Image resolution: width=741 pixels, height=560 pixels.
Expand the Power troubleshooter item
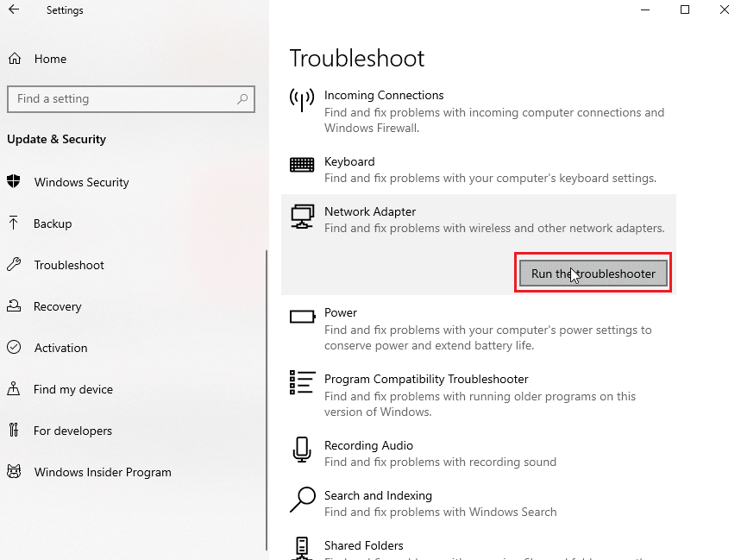[x=341, y=313]
